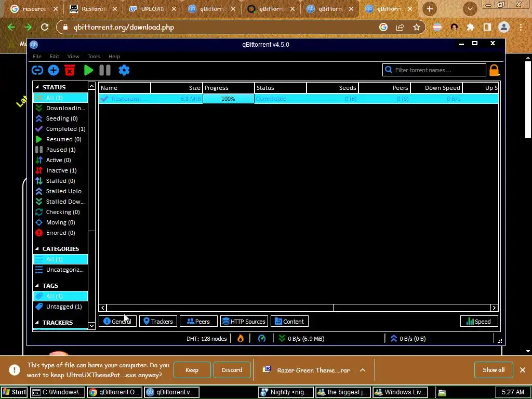Click Show all downloads button

pos(494,370)
